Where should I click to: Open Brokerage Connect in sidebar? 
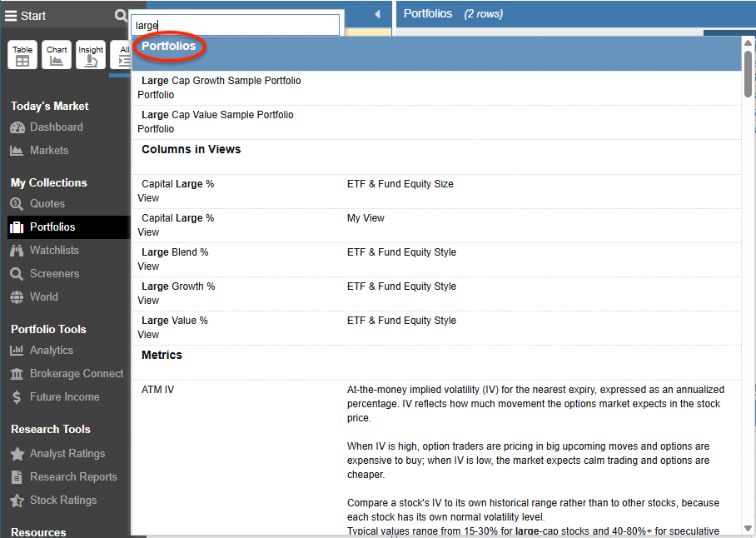(x=67, y=374)
